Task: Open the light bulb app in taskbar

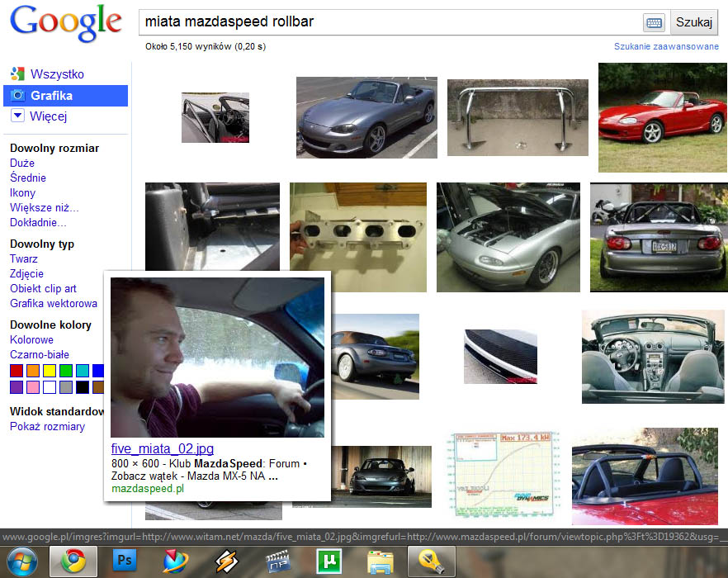Action: (x=432, y=561)
